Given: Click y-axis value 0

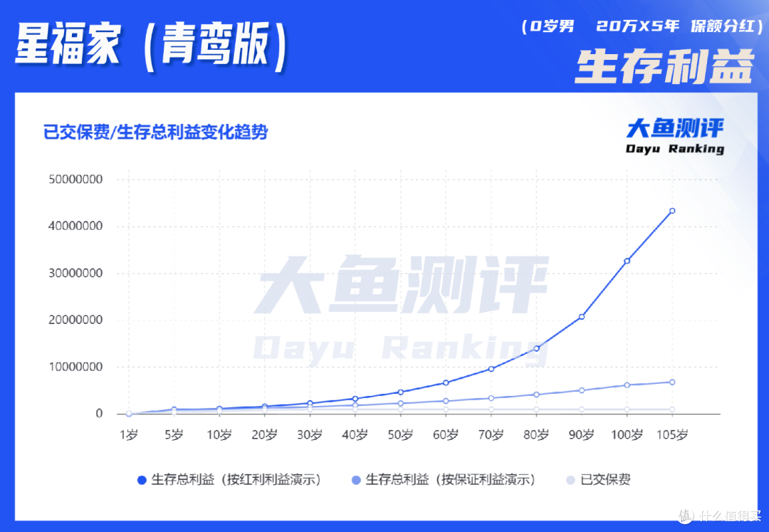Looking at the screenshot, I should [x=99, y=413].
